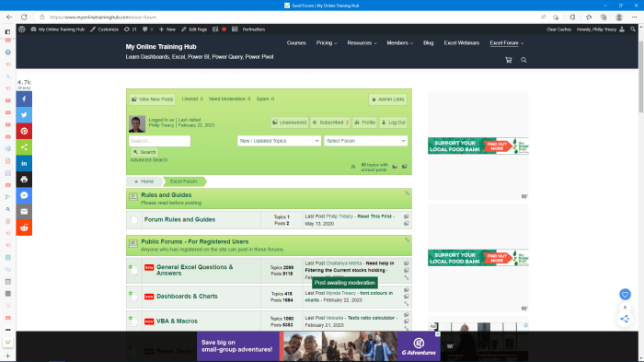Screen dimensions: 644x362
Task: Open updates counter 21 in admin bar
Action: (131, 29)
